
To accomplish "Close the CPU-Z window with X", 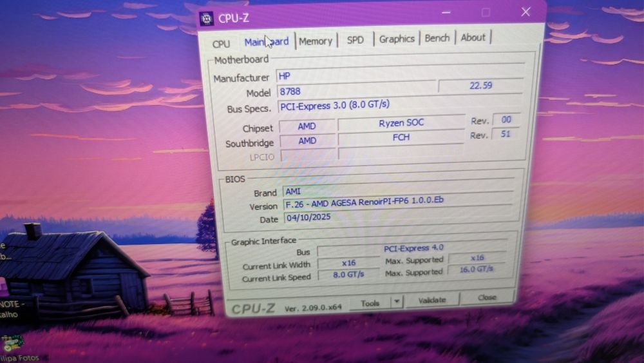I will pos(526,12).
